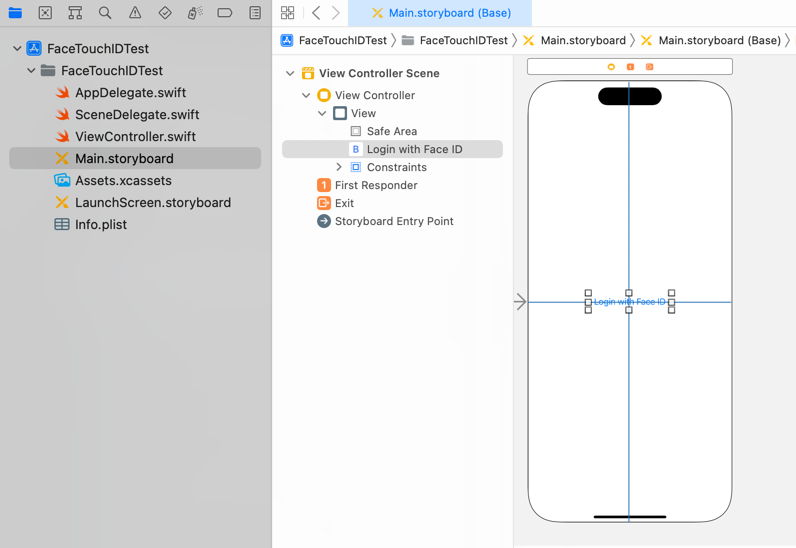Click Main.storyboard in the breadcrumb path
Screen dimensions: 796x548
(582, 40)
